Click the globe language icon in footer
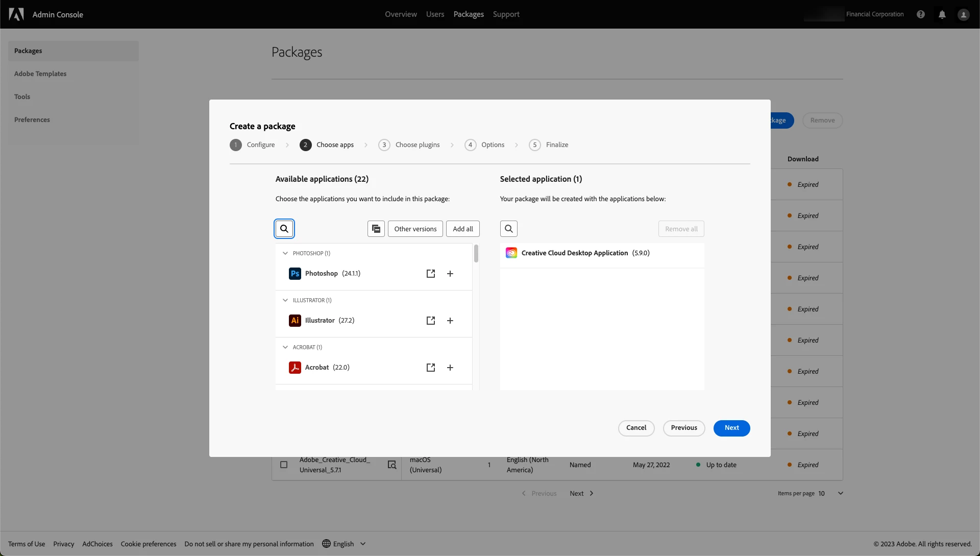 pyautogui.click(x=327, y=544)
